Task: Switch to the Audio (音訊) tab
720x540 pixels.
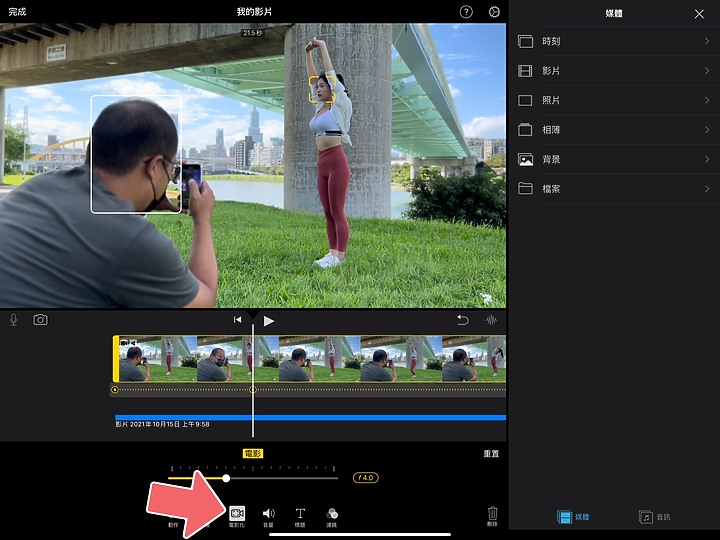Action: 654,517
